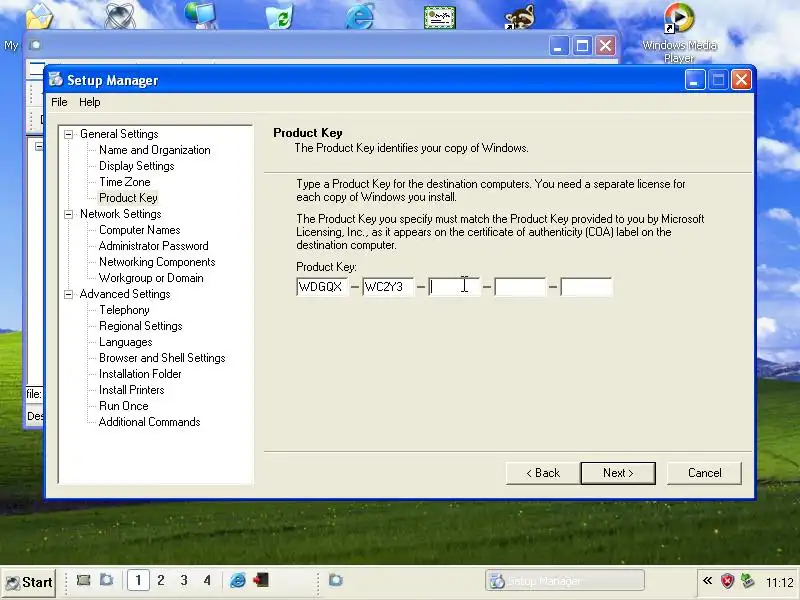Select Telephony in the tree
This screenshot has width=800, height=600.
[x=124, y=310]
